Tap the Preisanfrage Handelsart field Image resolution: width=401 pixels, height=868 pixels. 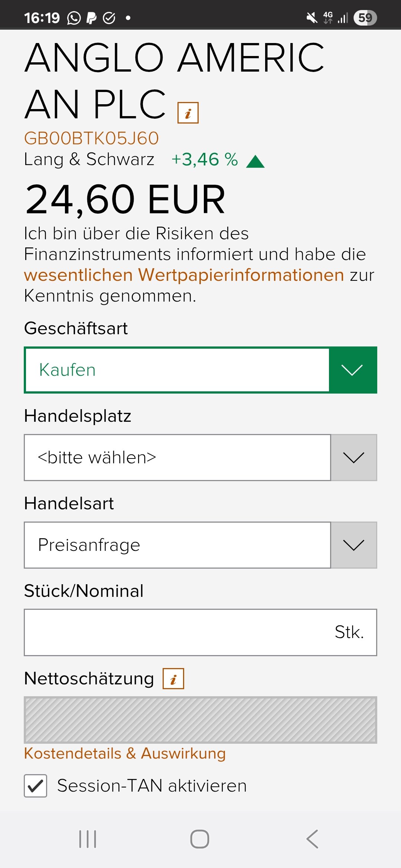pyautogui.click(x=177, y=545)
